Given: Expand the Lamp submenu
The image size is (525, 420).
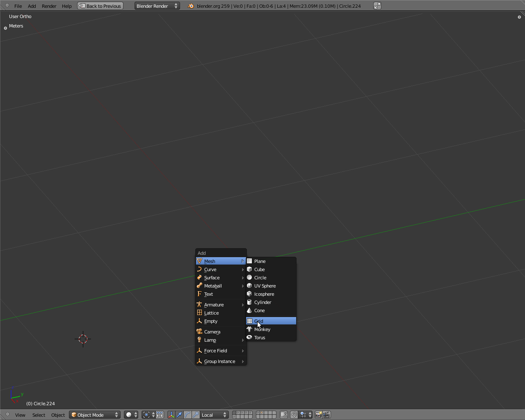Looking at the screenshot, I should click(x=221, y=340).
